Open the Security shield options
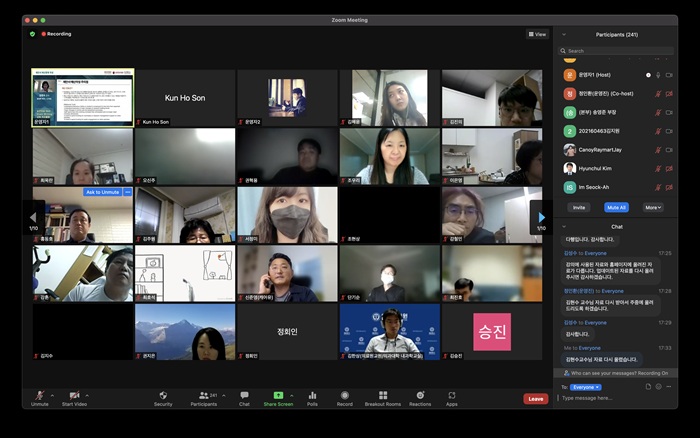This screenshot has width=700, height=438. click(163, 396)
